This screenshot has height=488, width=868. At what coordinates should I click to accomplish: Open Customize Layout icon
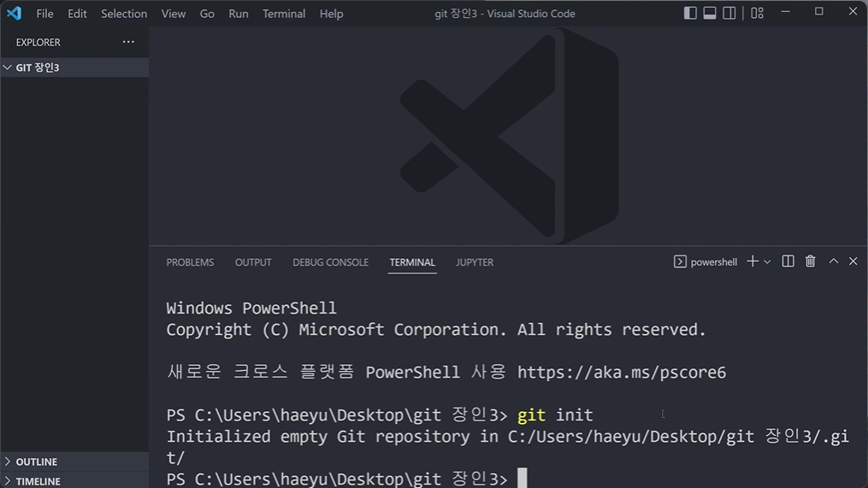click(x=758, y=13)
